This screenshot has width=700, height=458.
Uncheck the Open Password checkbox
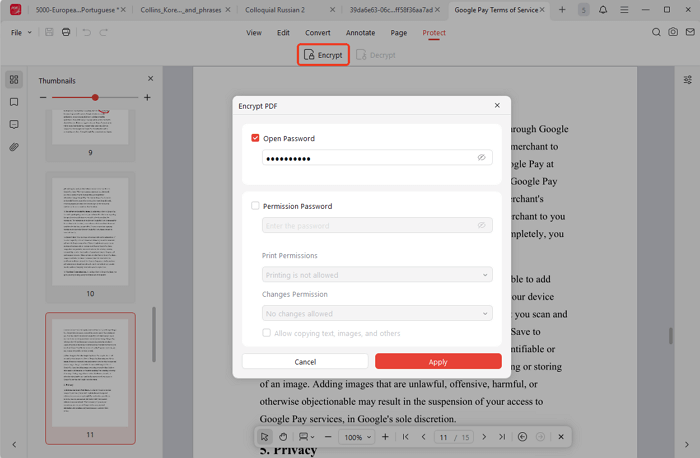(x=256, y=138)
